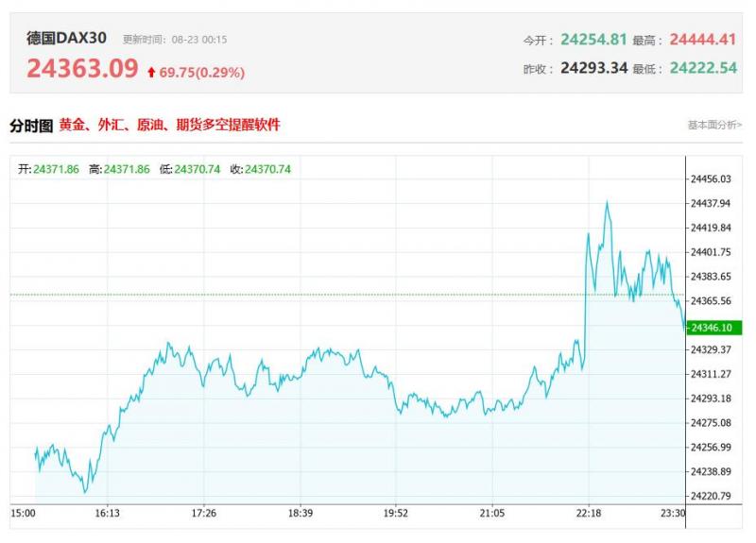
Task: Click the 69.75(0.29%) change figure
Action: point(202,73)
